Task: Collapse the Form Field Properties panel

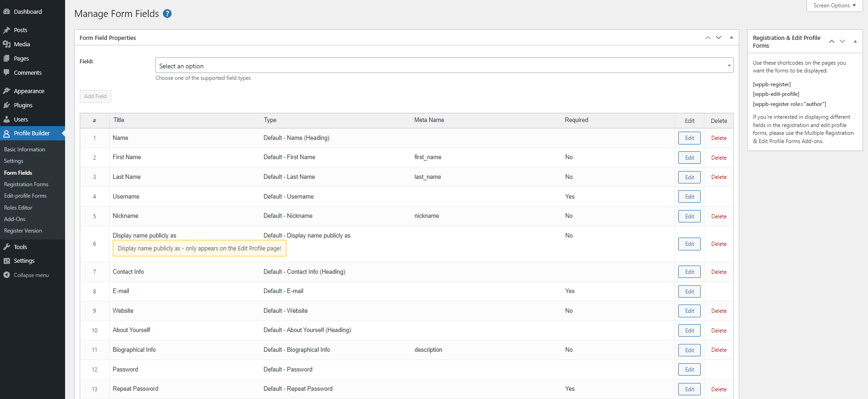Action: (731, 38)
